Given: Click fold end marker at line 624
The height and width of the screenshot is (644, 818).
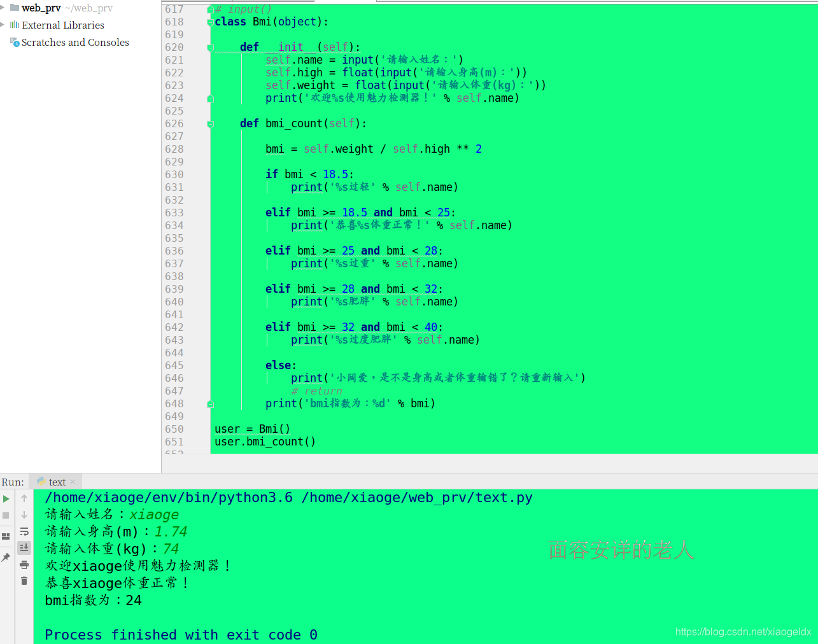Looking at the screenshot, I should coord(210,98).
